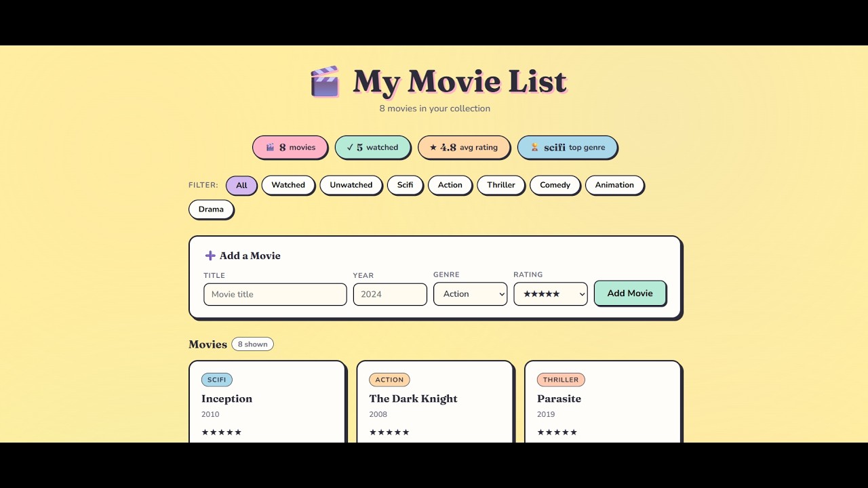Click the star rating on The Dark Knight card

(389, 432)
